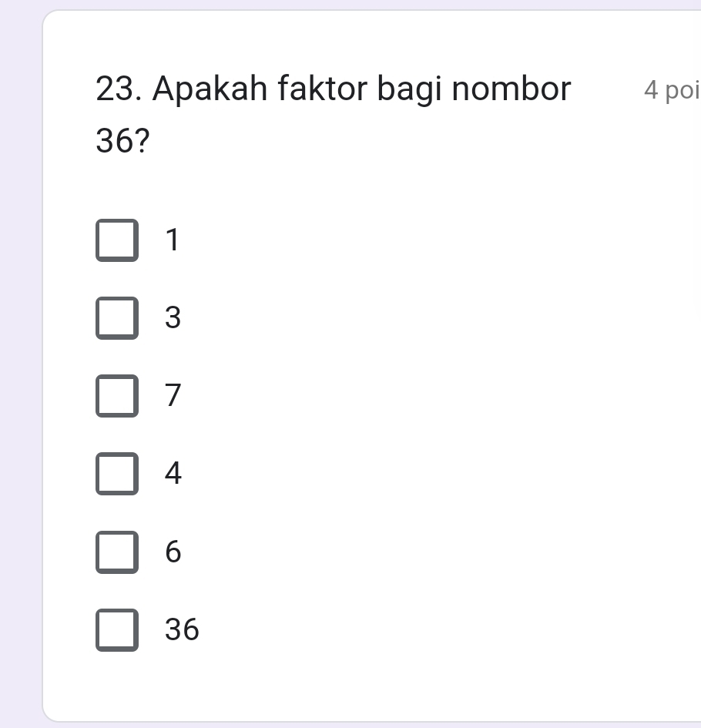Check the checkbox for option 7
This screenshot has height=728, width=701.
[117, 396]
